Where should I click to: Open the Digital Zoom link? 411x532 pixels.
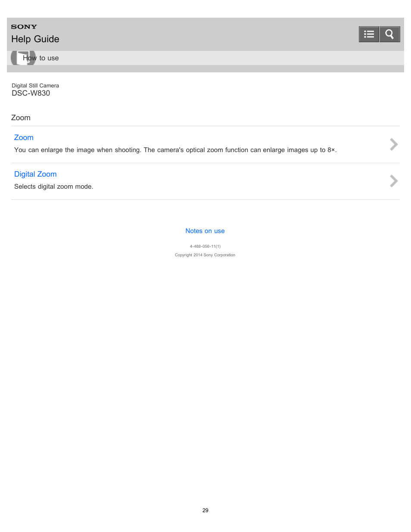point(35,174)
